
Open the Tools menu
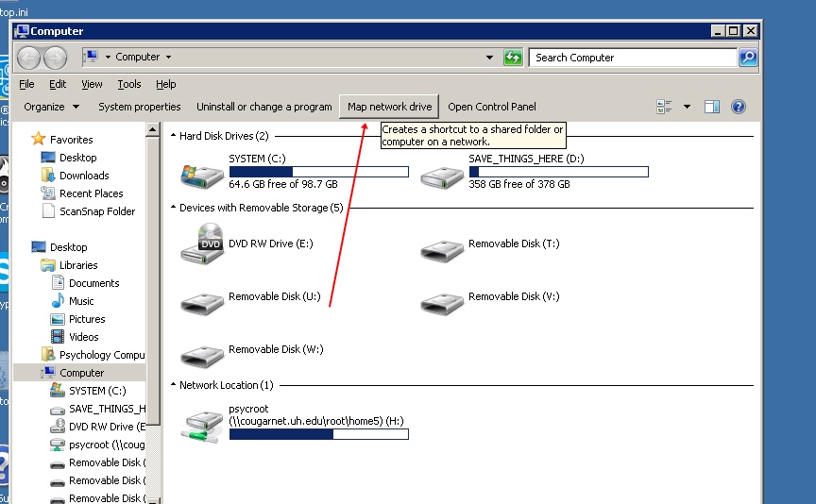click(x=128, y=84)
